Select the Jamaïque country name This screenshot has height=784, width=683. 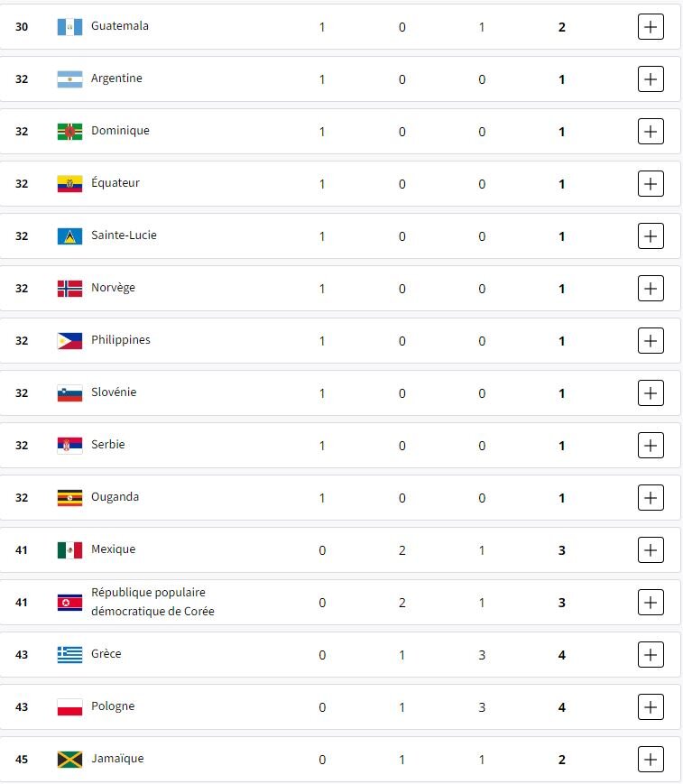tap(117, 759)
